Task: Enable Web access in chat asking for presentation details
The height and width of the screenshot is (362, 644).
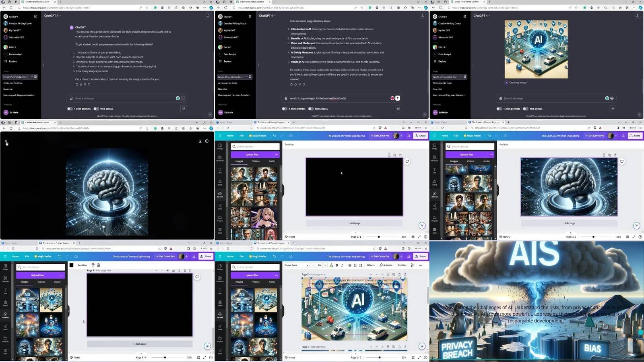Action: point(96,109)
